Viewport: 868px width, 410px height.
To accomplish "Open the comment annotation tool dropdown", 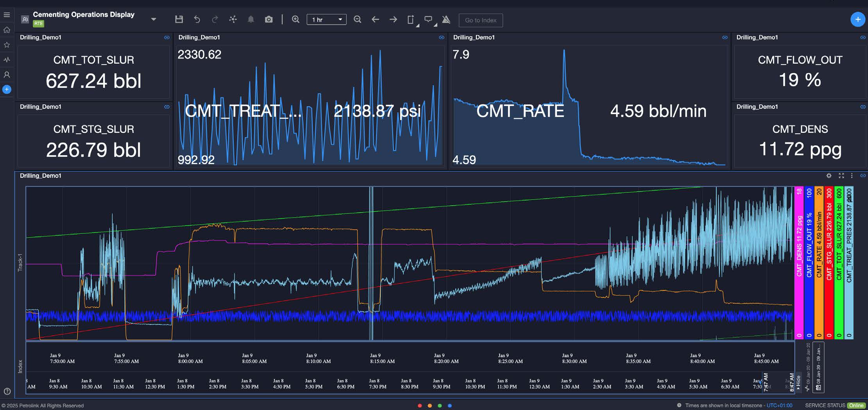I will (429, 20).
